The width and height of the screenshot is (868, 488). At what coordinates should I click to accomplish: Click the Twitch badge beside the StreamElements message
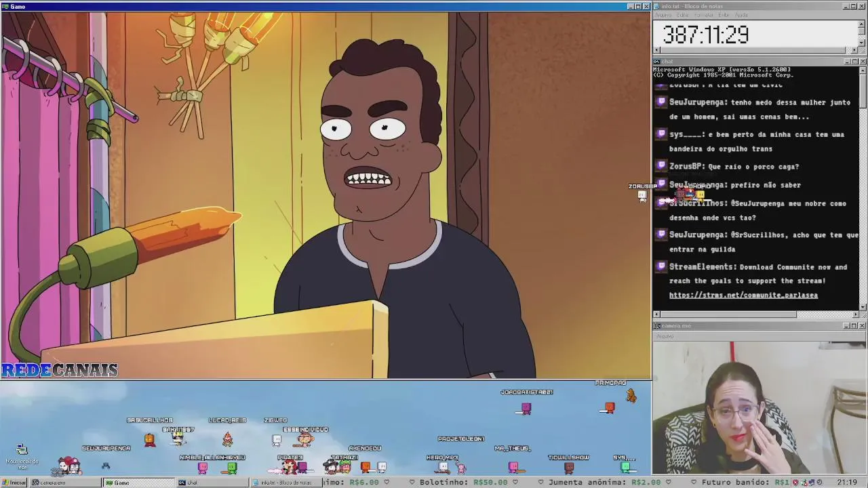click(x=661, y=267)
